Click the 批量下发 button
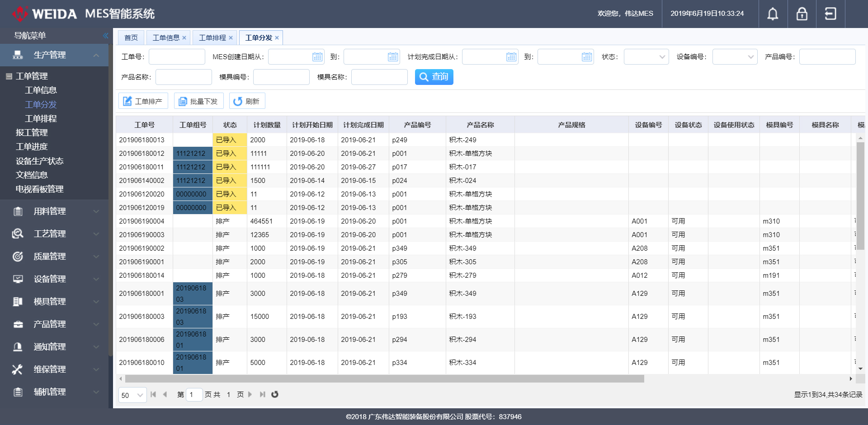 tap(198, 101)
